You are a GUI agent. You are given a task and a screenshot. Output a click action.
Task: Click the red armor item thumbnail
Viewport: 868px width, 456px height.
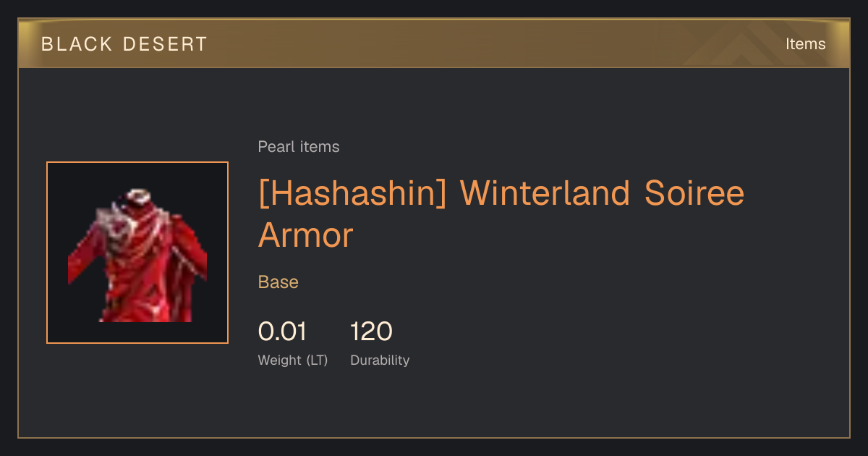137,253
